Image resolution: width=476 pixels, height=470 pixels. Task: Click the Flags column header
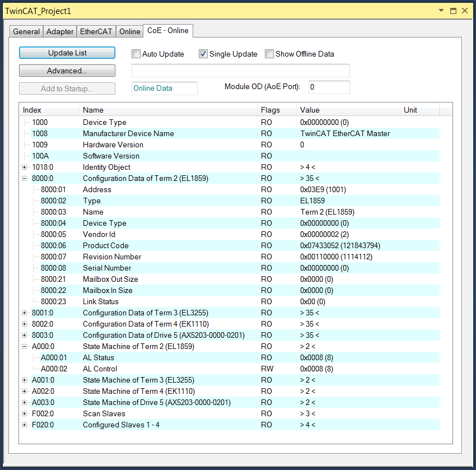pyautogui.click(x=277, y=110)
